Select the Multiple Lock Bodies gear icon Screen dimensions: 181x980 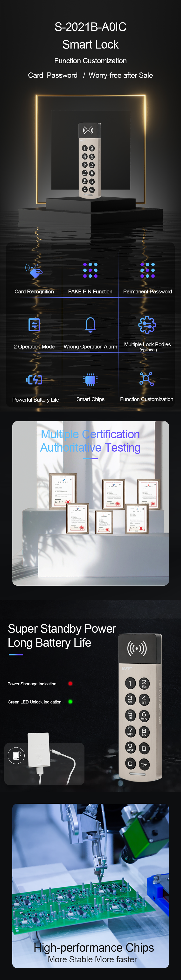147,325
